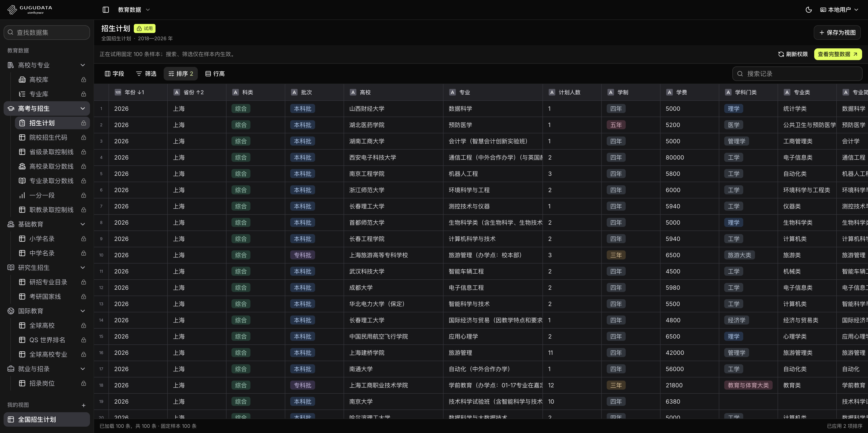Add a new view with plus icon
868x433 pixels.
[84, 405]
